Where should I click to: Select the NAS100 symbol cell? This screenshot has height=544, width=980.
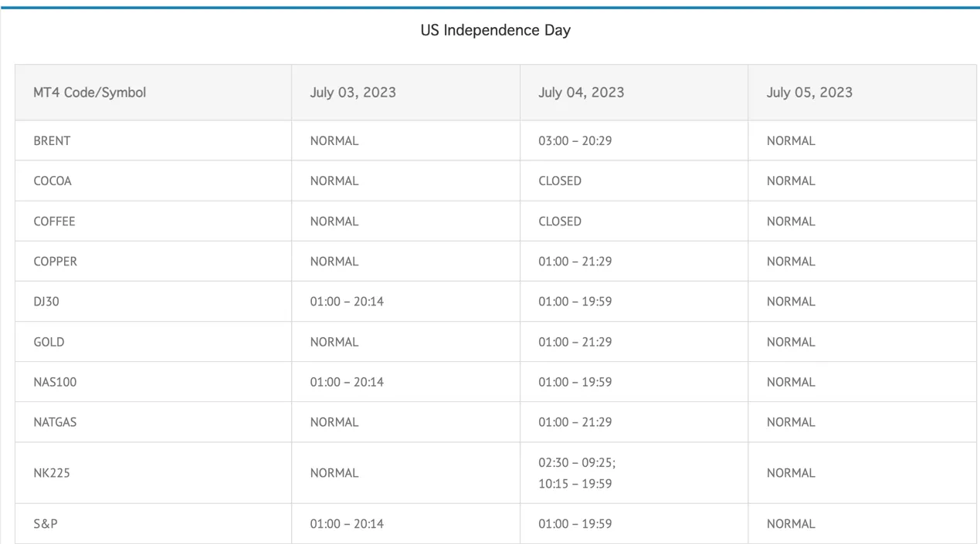153,381
